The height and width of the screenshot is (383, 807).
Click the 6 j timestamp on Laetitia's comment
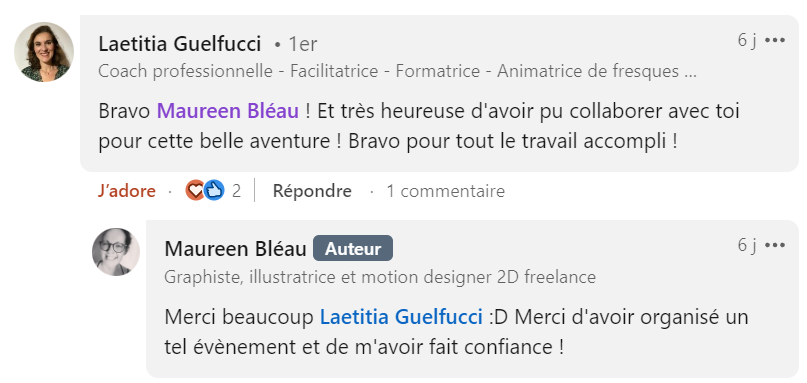pos(747,40)
